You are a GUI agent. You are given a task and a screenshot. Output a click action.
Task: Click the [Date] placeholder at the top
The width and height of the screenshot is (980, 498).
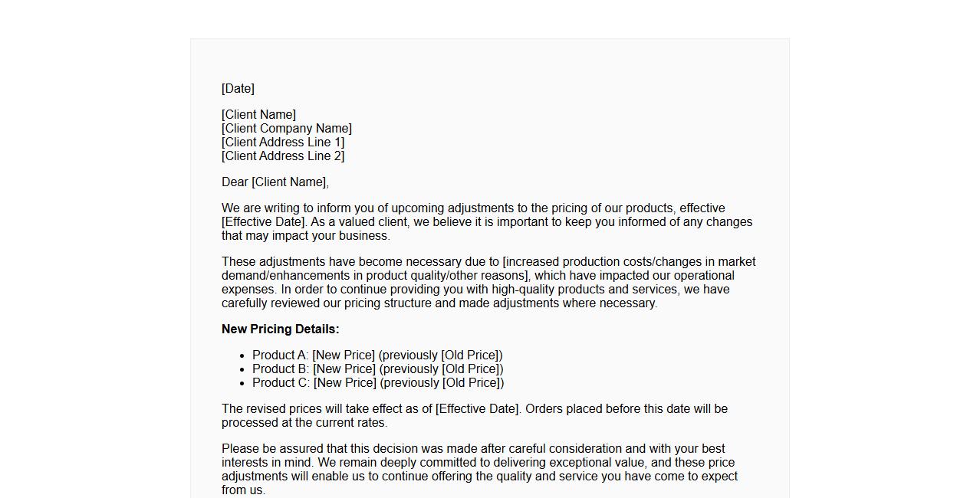[x=238, y=89]
